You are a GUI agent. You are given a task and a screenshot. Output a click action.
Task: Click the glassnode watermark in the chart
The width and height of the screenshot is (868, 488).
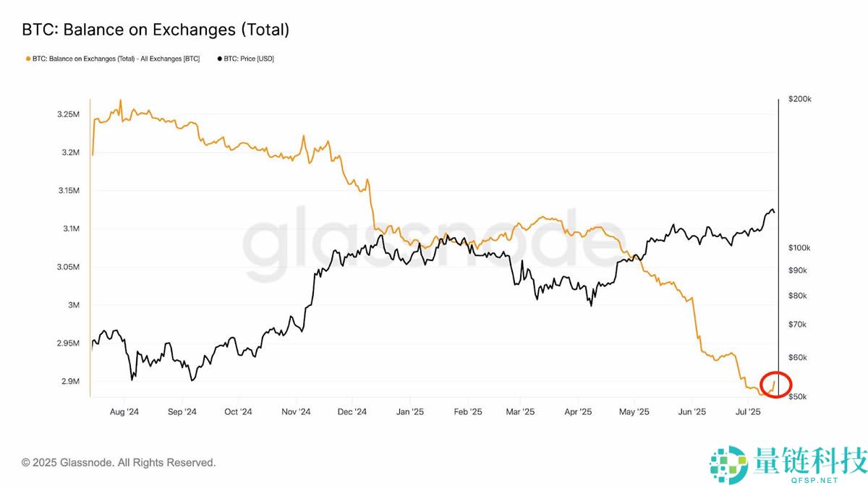point(427,246)
